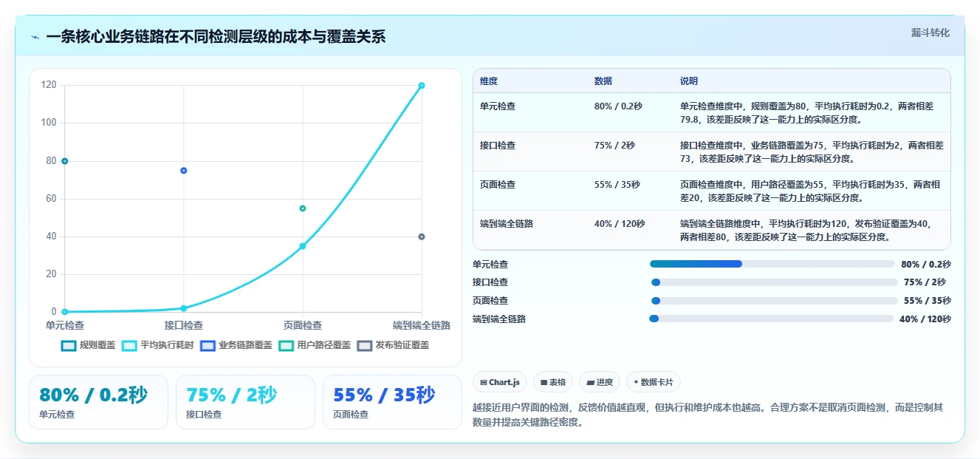This screenshot has height=459, width=980.
Task: Click the sparkle icon in 数据卡片 tag
Action: pos(636,382)
